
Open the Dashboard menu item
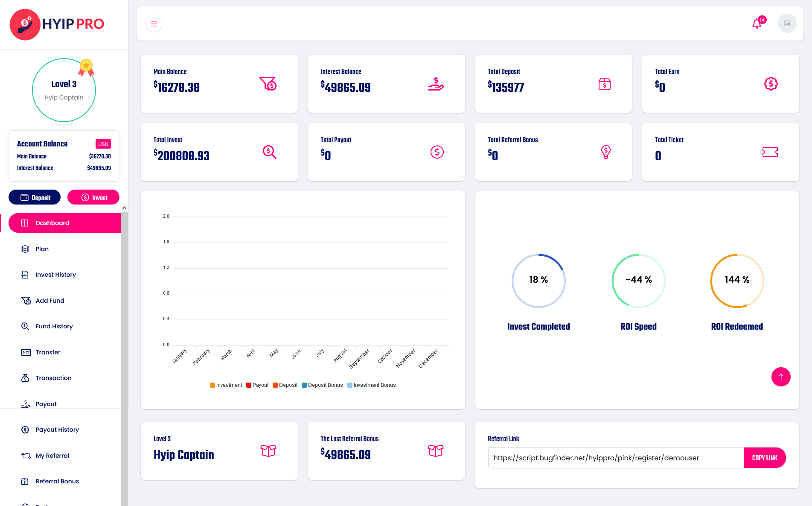pyautogui.click(x=52, y=222)
